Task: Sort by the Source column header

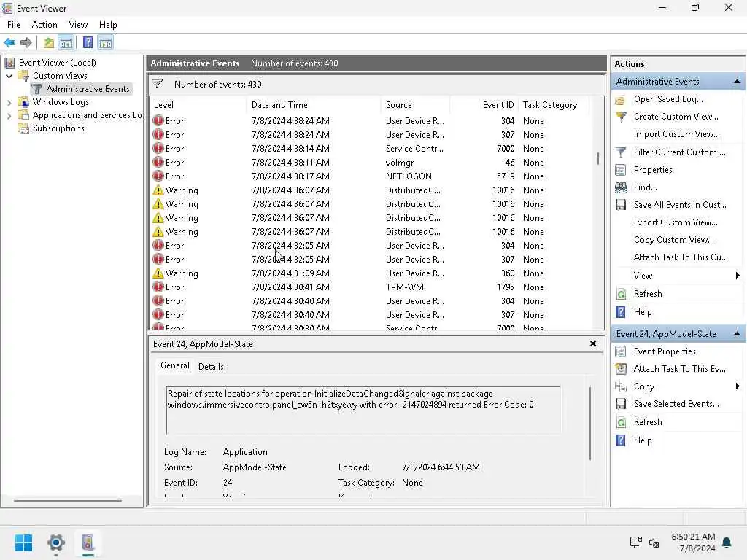Action: (415, 105)
